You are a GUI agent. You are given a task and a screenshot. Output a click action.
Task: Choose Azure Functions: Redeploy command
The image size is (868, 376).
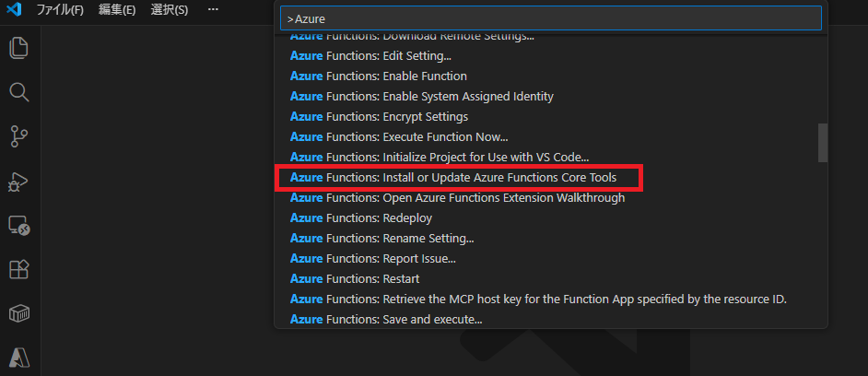(x=361, y=217)
